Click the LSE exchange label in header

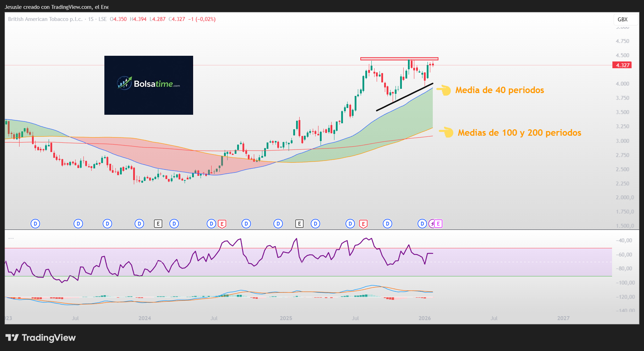pos(102,19)
